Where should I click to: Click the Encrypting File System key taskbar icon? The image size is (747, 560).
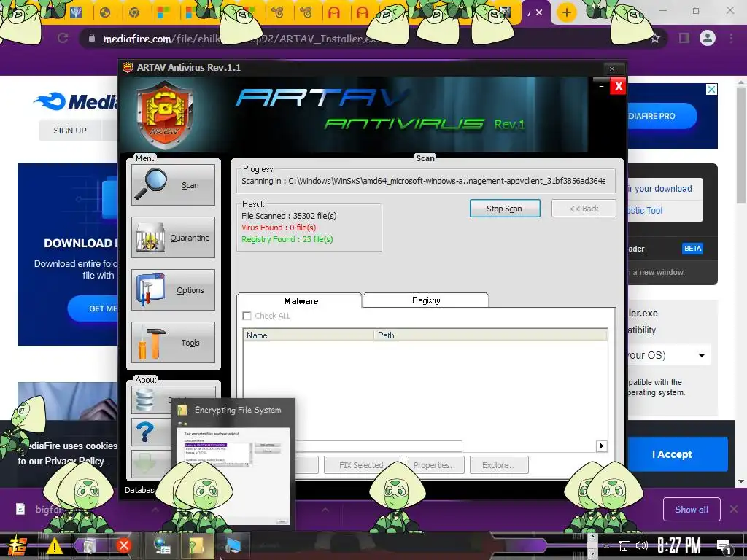click(196, 545)
